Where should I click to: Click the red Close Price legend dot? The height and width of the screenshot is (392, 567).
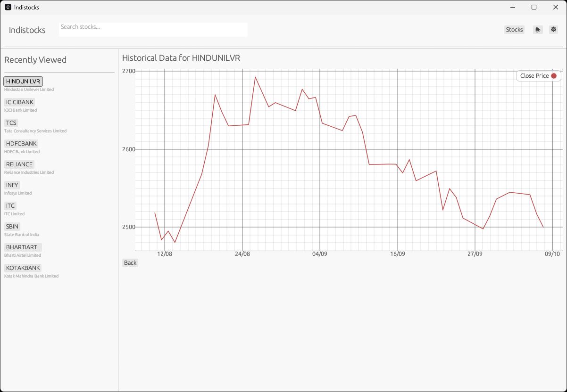point(553,75)
